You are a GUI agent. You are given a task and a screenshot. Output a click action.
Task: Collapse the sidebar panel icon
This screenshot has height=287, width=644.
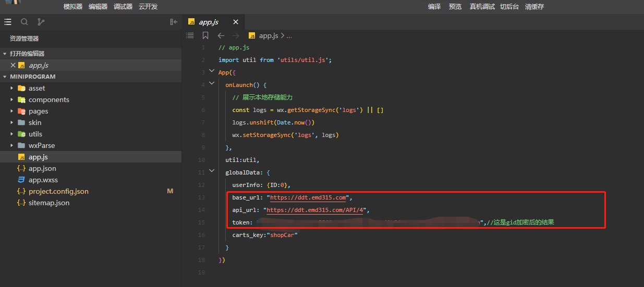point(174,22)
